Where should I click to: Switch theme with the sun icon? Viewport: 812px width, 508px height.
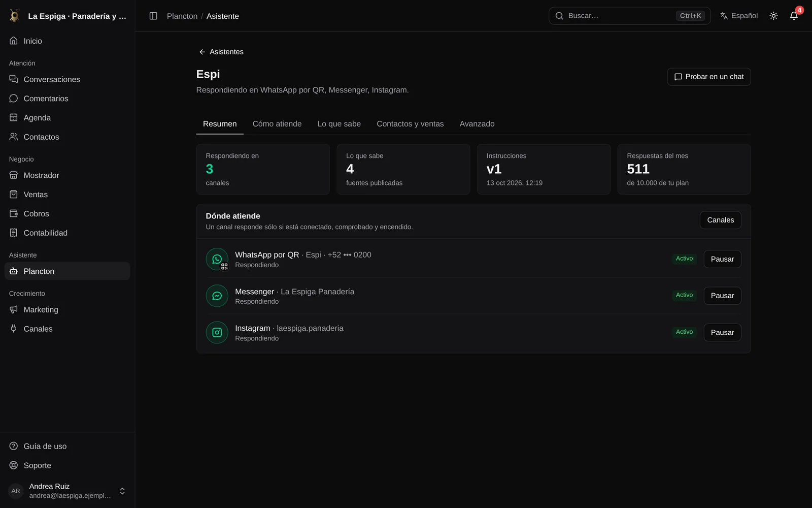coord(773,16)
